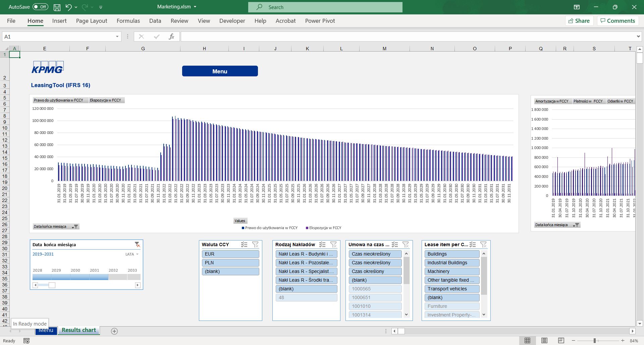Toggle the AutoSave switch
644x345 pixels.
click(40, 7)
